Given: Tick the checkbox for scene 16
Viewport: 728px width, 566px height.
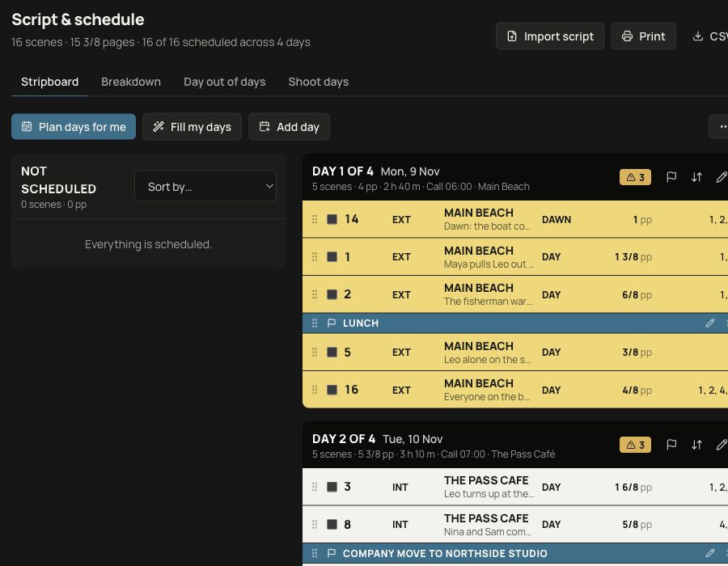Looking at the screenshot, I should [x=332, y=390].
